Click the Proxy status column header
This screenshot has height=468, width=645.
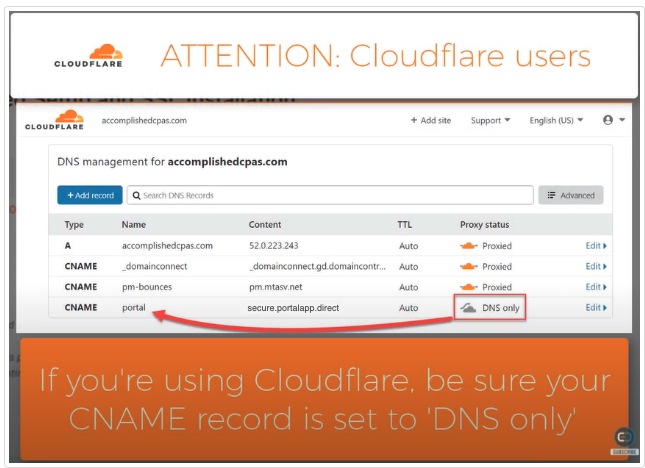(x=485, y=225)
